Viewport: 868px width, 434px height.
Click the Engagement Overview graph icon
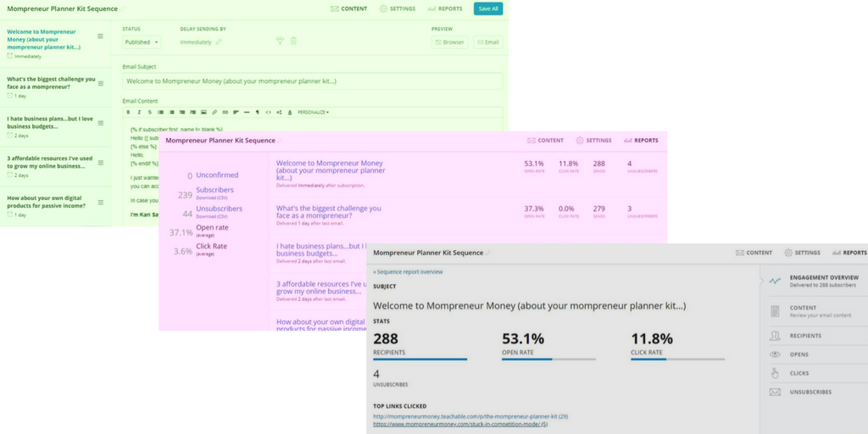(775, 281)
